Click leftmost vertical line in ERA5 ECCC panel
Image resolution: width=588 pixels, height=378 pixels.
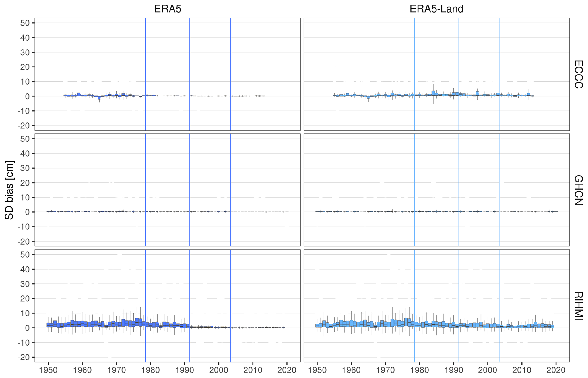click(x=145, y=57)
